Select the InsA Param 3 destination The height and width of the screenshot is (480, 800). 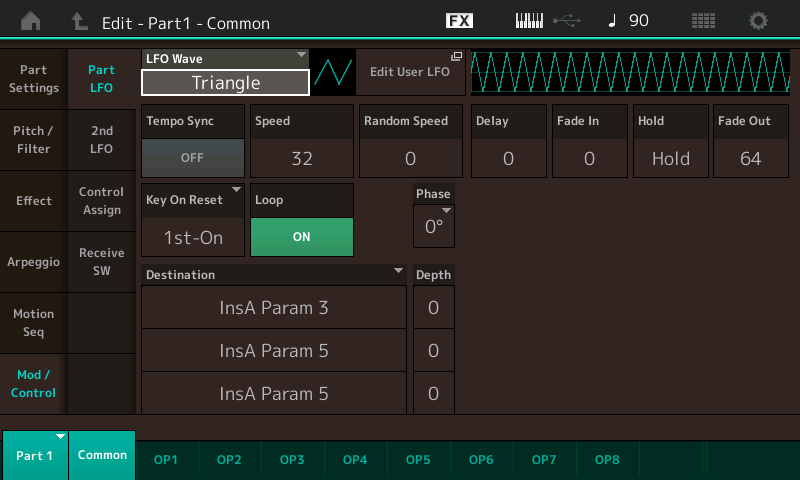point(273,308)
